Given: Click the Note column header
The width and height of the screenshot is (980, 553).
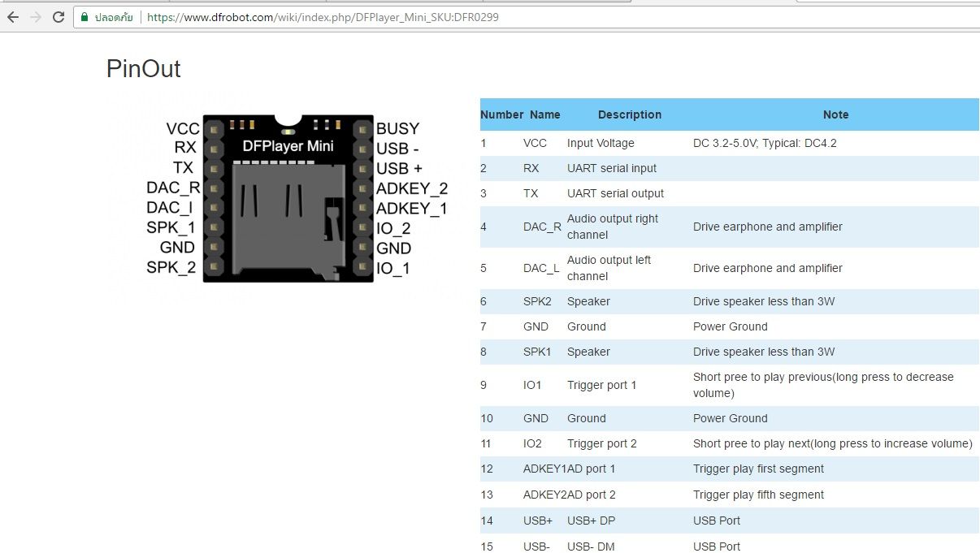Looking at the screenshot, I should [x=835, y=114].
